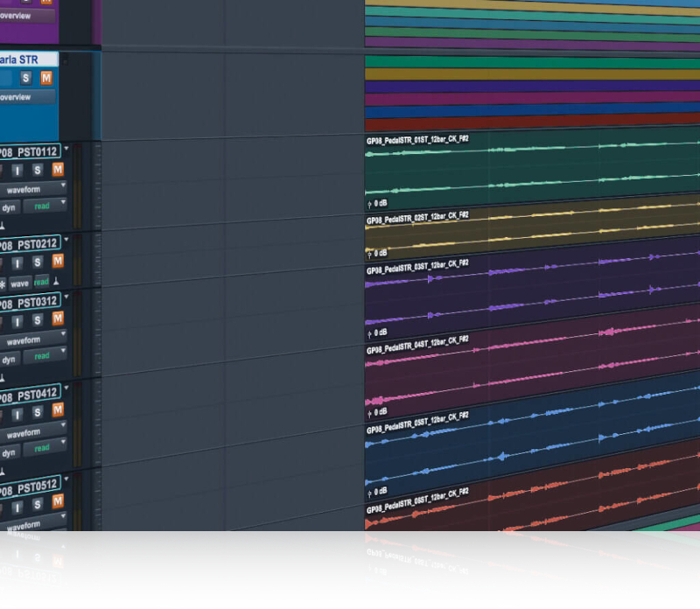Click clip gain 0 dB fader on blue 05ST clip
Viewport: 700px width, 609px height.
[x=377, y=492]
